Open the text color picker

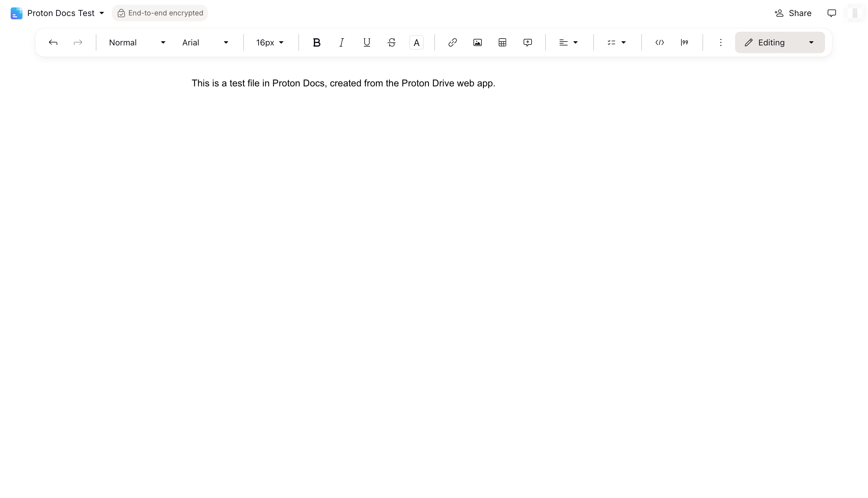click(416, 42)
